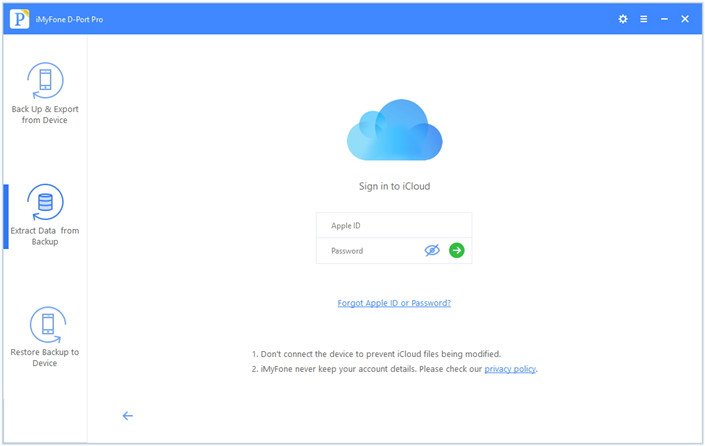705x446 pixels.
Task: Open the privacy policy link
Action: [x=510, y=369]
